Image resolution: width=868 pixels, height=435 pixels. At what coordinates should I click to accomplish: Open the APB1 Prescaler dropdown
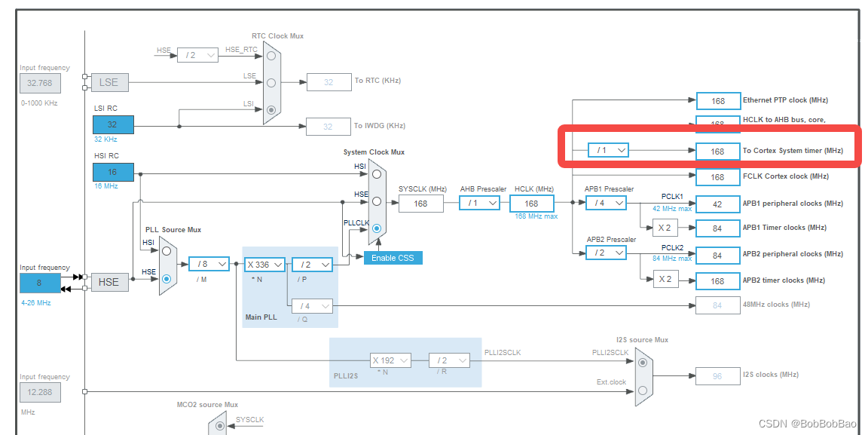[607, 203]
